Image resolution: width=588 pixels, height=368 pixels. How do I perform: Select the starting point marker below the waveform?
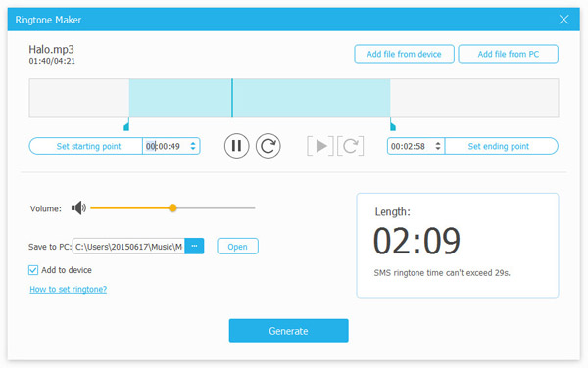[x=126, y=125]
